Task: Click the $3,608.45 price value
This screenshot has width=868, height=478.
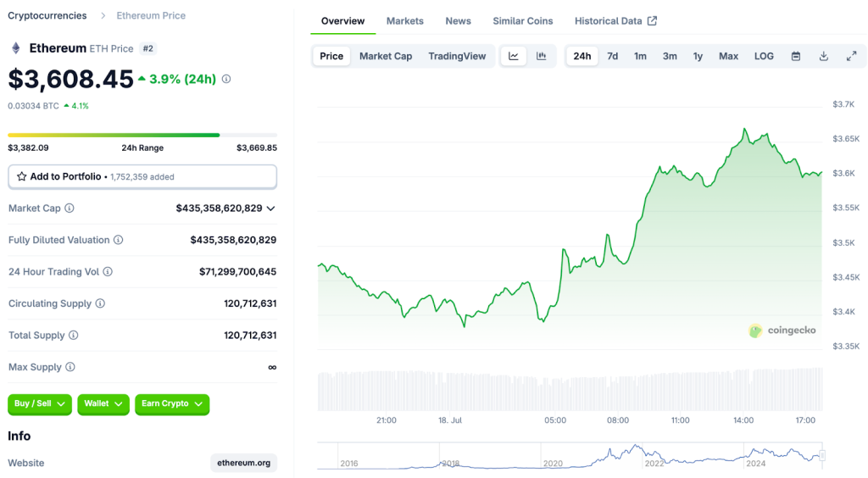Action: point(70,79)
